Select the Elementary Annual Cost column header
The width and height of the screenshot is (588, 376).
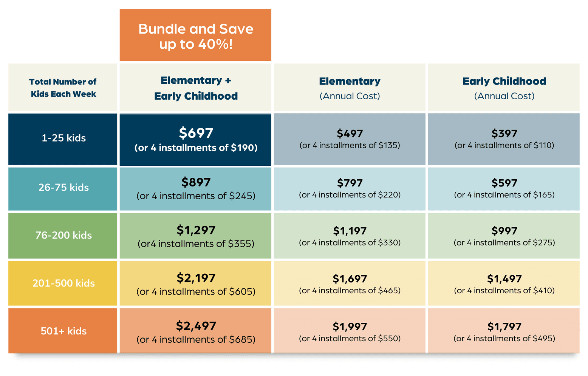point(350,88)
